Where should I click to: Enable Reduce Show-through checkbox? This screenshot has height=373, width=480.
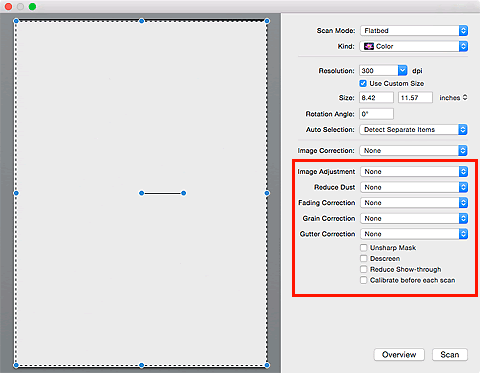pyautogui.click(x=363, y=269)
